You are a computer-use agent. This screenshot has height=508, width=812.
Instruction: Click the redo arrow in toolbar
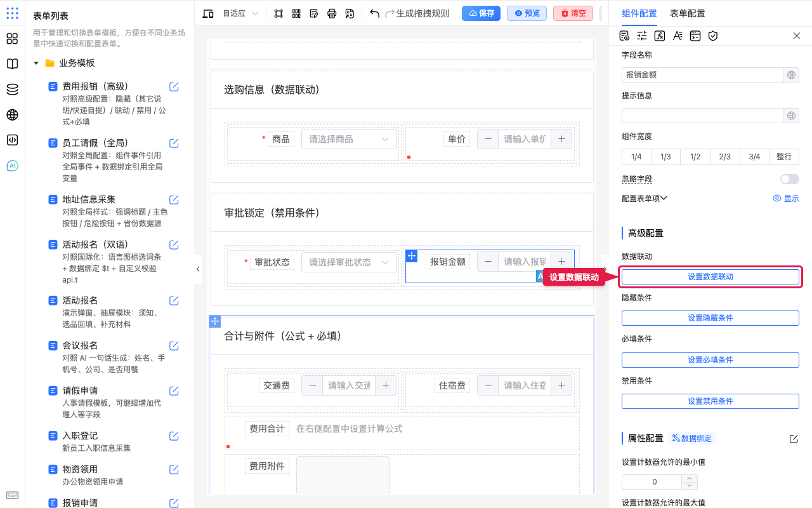390,13
